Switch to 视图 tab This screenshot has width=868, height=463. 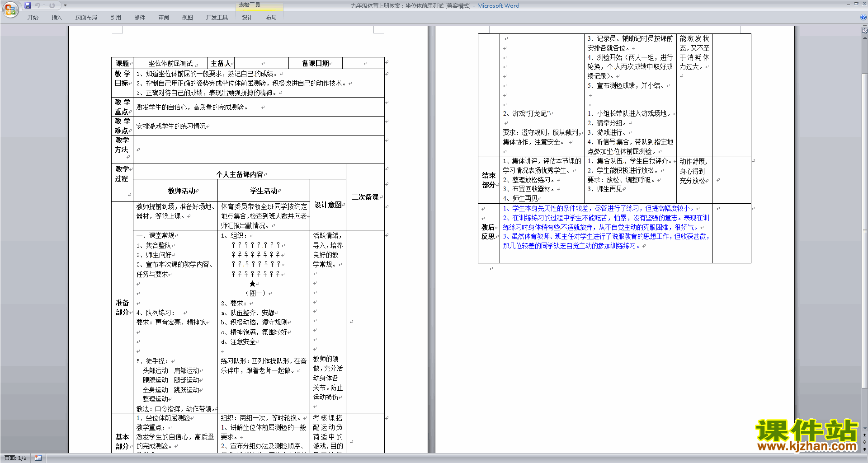(x=188, y=17)
